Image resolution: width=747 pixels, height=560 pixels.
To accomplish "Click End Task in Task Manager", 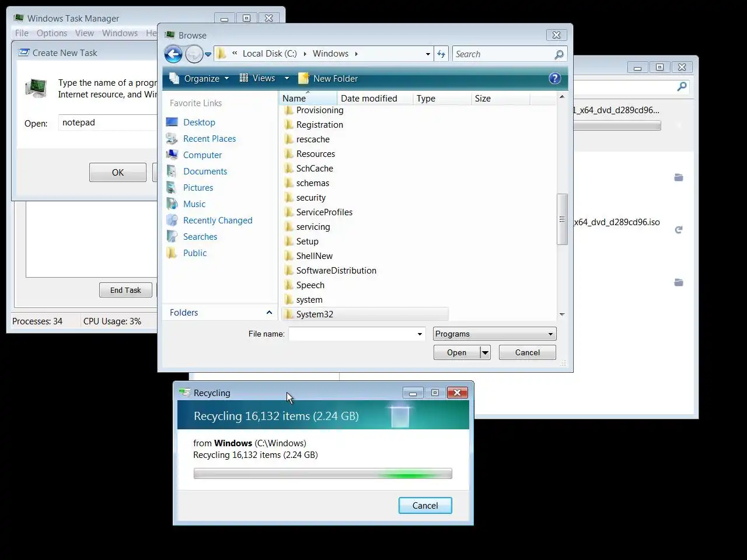I will click(x=125, y=290).
